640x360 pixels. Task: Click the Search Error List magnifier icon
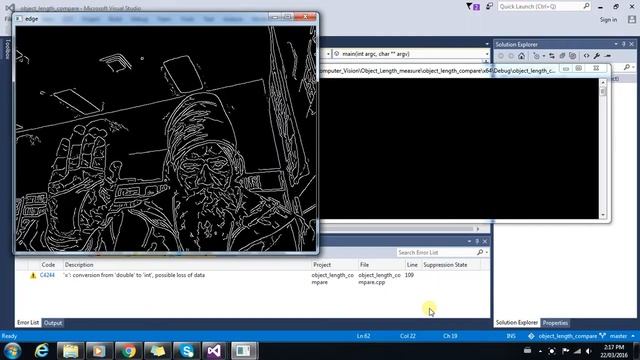point(480,253)
